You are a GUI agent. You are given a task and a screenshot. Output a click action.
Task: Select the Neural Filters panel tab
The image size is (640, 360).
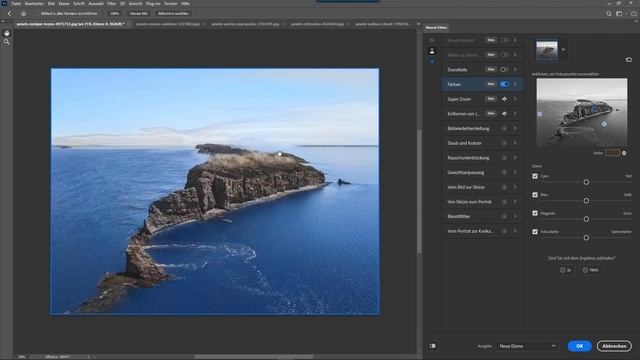(436, 27)
